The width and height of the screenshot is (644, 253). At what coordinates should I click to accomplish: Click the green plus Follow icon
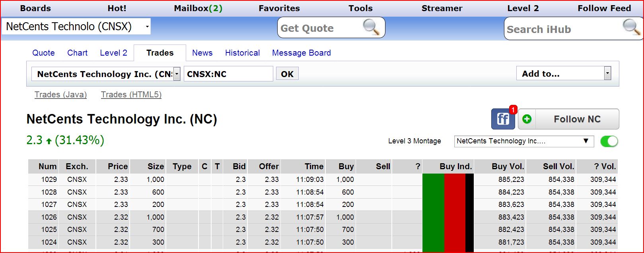point(527,119)
